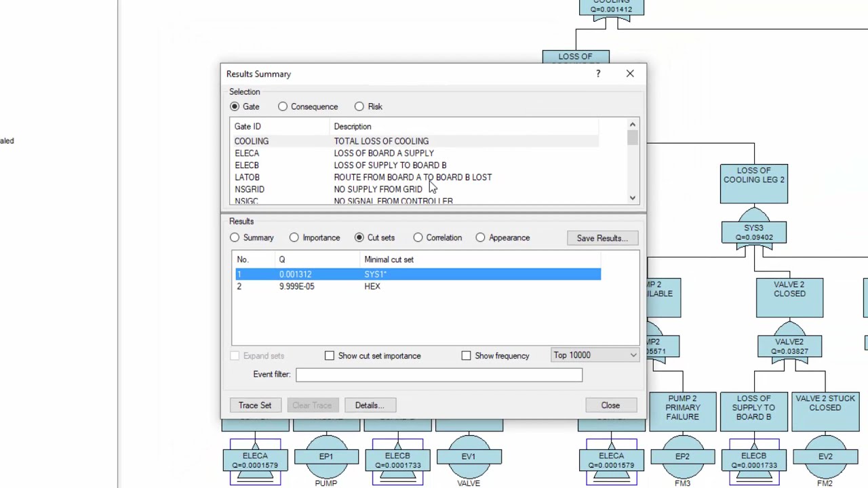This screenshot has width=868, height=488.
Task: Click the Description column header
Action: click(465, 127)
